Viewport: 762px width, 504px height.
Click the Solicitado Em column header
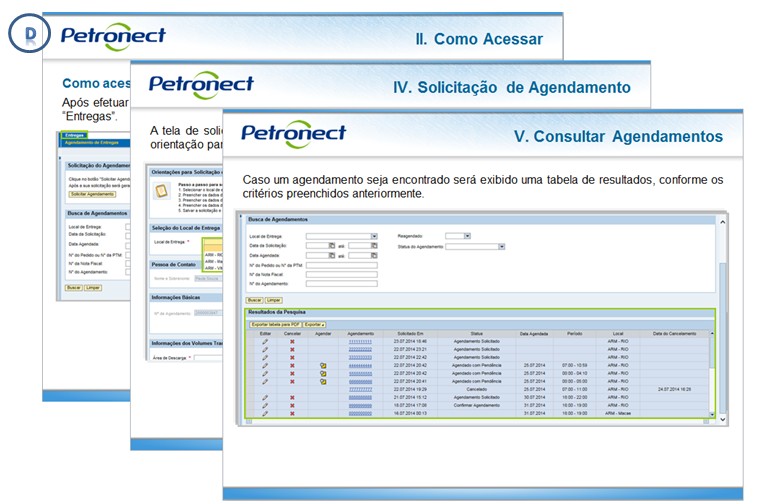(410, 334)
